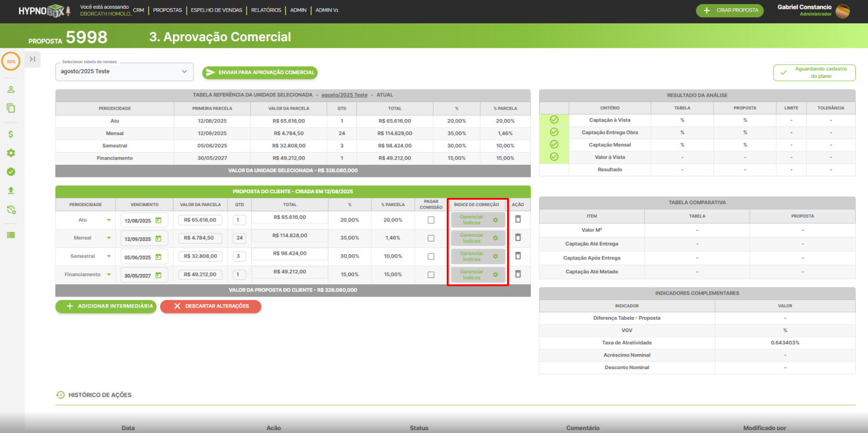Open the calendar for the Semestral due date
Screen dimensions: 868x433
[158, 257]
